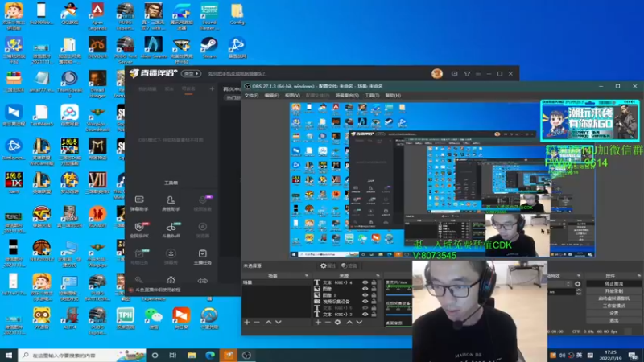Open Steam from the desktop
This screenshot has height=362, width=644.
[209, 47]
